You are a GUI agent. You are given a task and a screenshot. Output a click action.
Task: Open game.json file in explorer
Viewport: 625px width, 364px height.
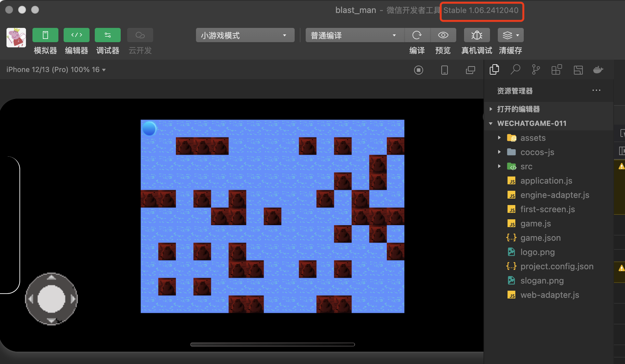tap(540, 238)
